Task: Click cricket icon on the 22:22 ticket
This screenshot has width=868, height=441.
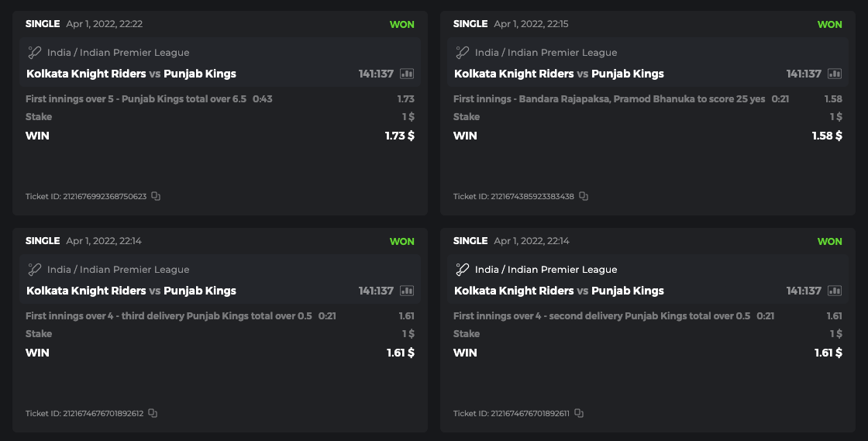Action: coord(34,53)
